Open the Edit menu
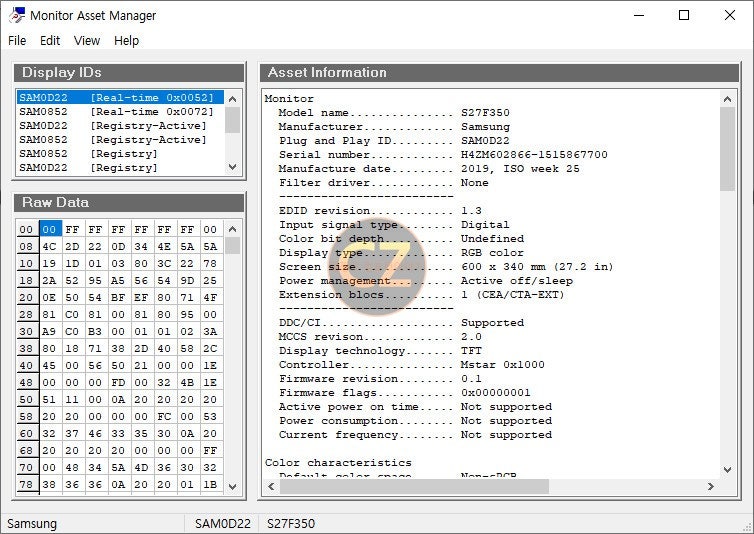Image resolution: width=754 pixels, height=534 pixels. coord(50,41)
